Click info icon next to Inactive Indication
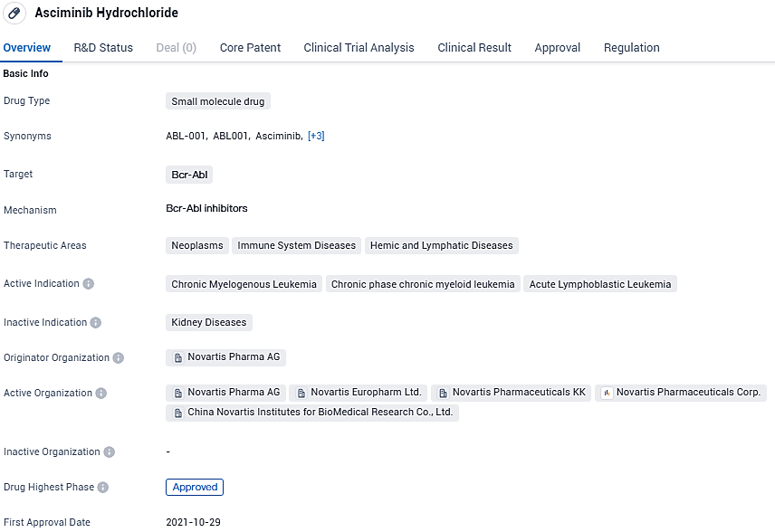This screenshot has height=532, width=775. [96, 323]
